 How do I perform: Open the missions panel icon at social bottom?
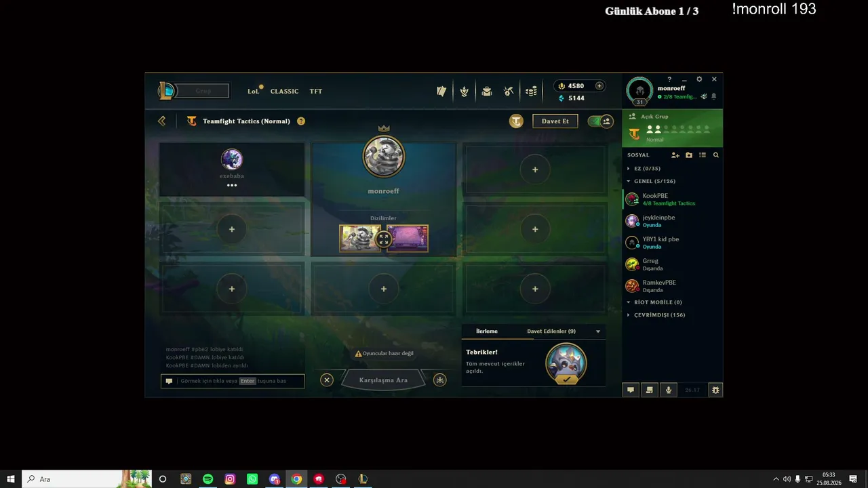click(x=650, y=390)
